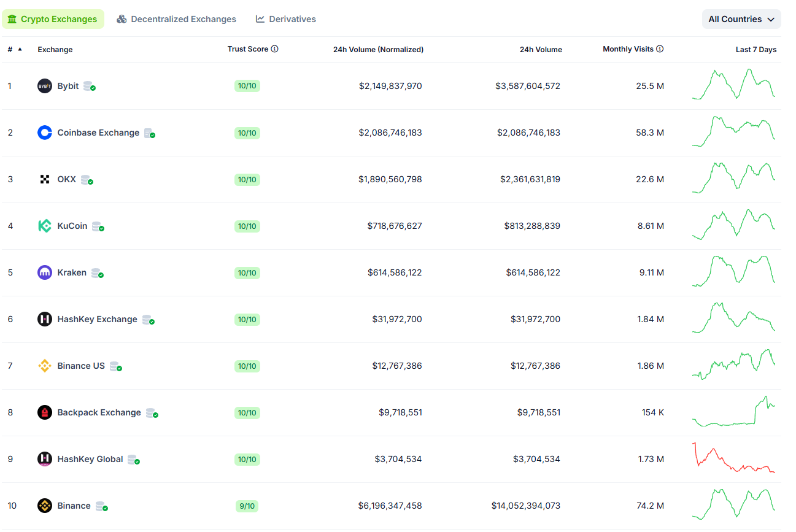796x532 pixels.
Task: Click the Decentralized Exchanges tab icon
Action: point(122,19)
